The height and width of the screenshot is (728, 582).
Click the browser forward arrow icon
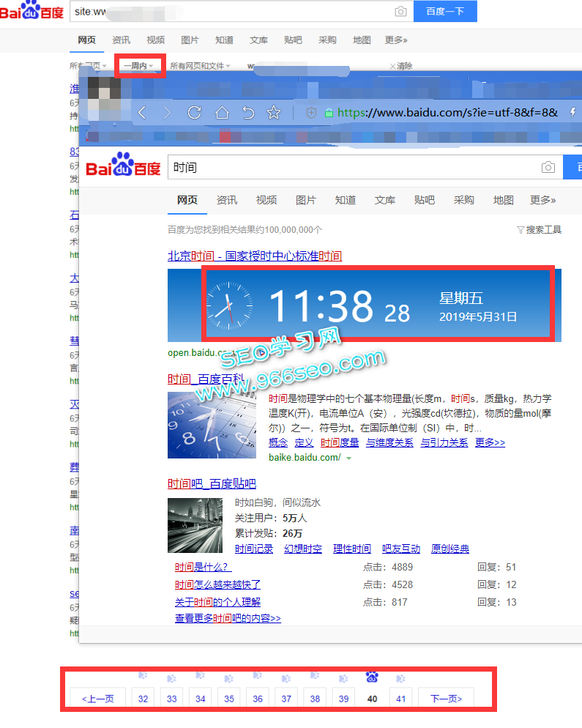pyautogui.click(x=167, y=112)
